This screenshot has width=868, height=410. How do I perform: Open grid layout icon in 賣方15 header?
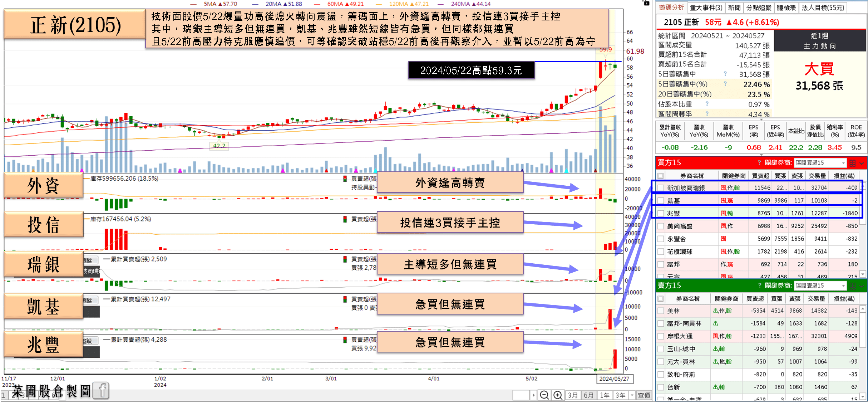point(852,286)
